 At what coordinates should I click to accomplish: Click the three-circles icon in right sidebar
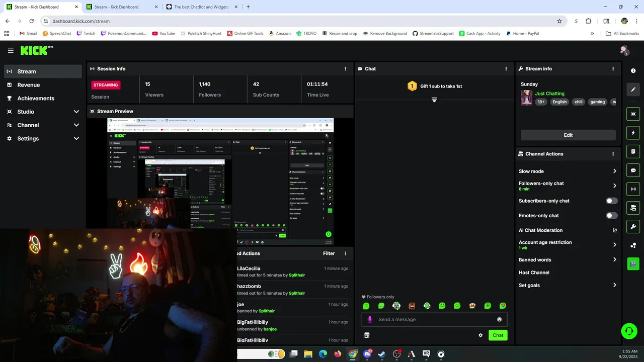[633, 245]
